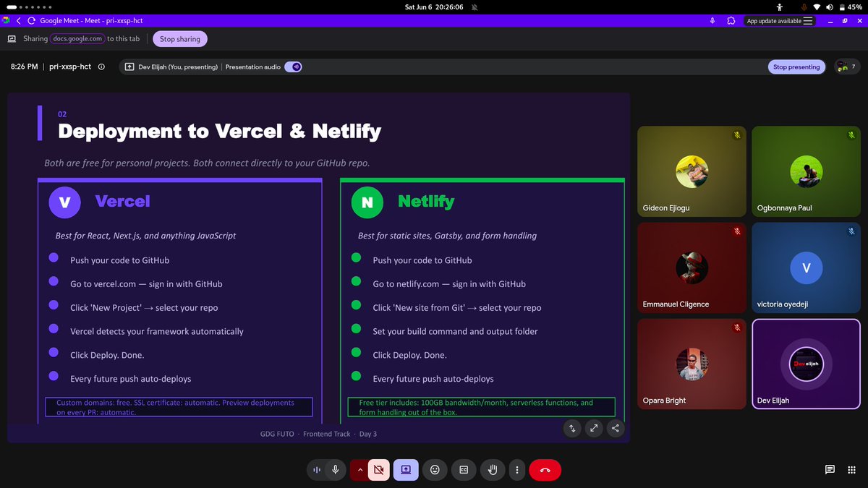This screenshot has height=488, width=868.
Task: Click muted mic icon on Ogbonnaya Paul tile
Action: pyautogui.click(x=851, y=135)
